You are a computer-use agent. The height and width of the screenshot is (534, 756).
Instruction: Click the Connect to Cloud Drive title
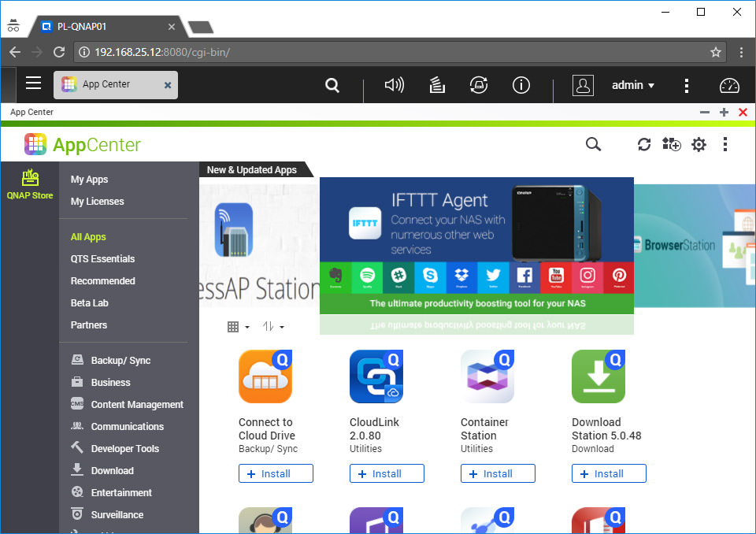267,428
